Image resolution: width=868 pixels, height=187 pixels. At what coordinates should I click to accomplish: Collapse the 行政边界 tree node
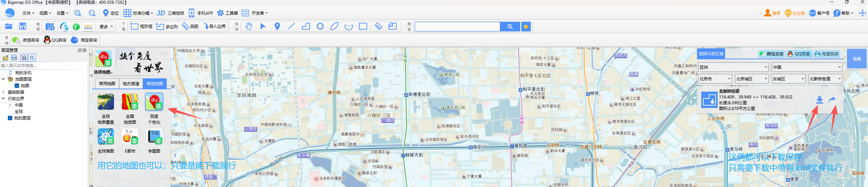click(x=3, y=98)
